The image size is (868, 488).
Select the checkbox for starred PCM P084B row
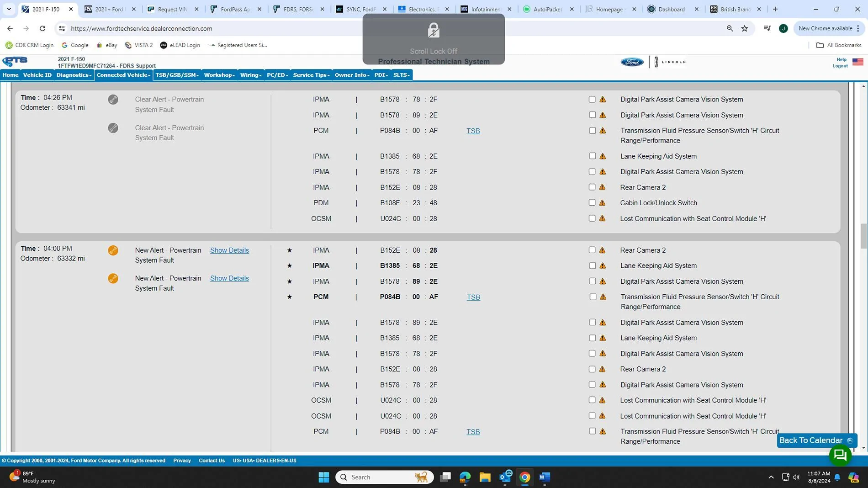point(593,297)
